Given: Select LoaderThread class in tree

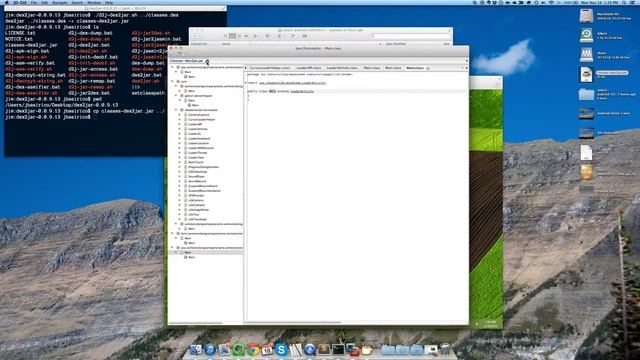Looking at the screenshot, I should tap(198, 153).
